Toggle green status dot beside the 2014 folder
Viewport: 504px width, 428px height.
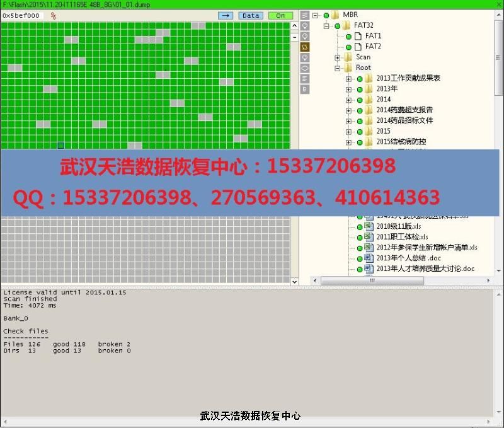(x=360, y=100)
